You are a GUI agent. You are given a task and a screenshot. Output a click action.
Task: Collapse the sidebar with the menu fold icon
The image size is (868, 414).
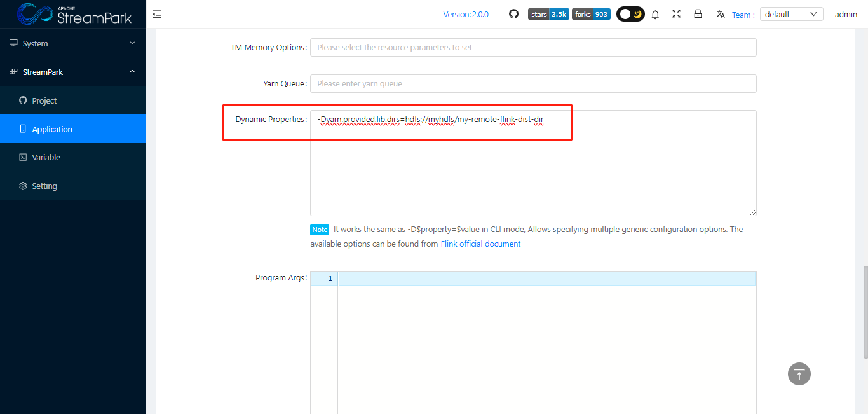(157, 14)
